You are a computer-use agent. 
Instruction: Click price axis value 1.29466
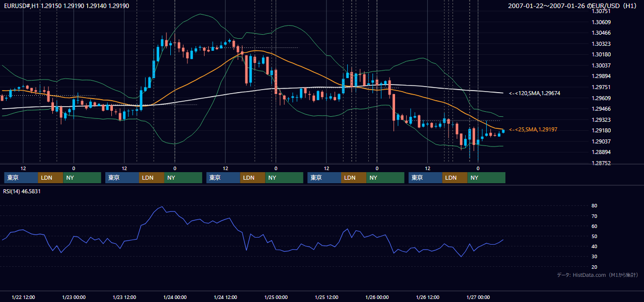pyautogui.click(x=602, y=109)
